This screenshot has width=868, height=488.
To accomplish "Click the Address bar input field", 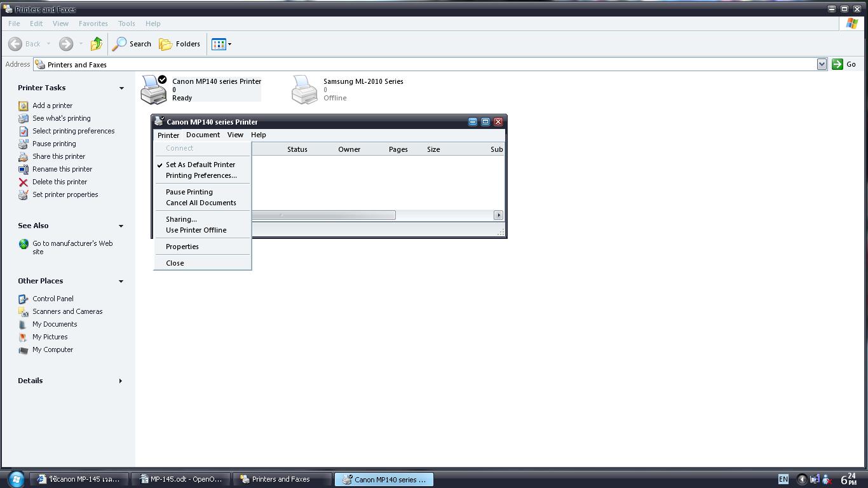I will [426, 64].
